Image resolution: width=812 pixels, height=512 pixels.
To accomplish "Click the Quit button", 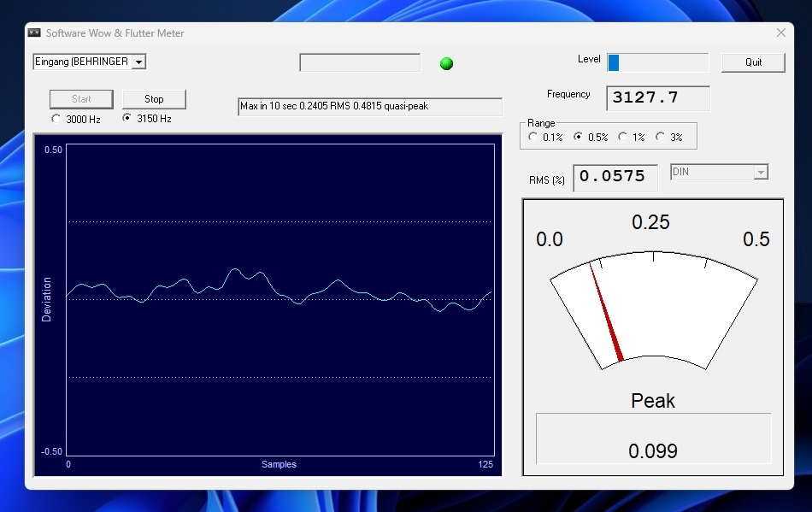I will pos(753,62).
